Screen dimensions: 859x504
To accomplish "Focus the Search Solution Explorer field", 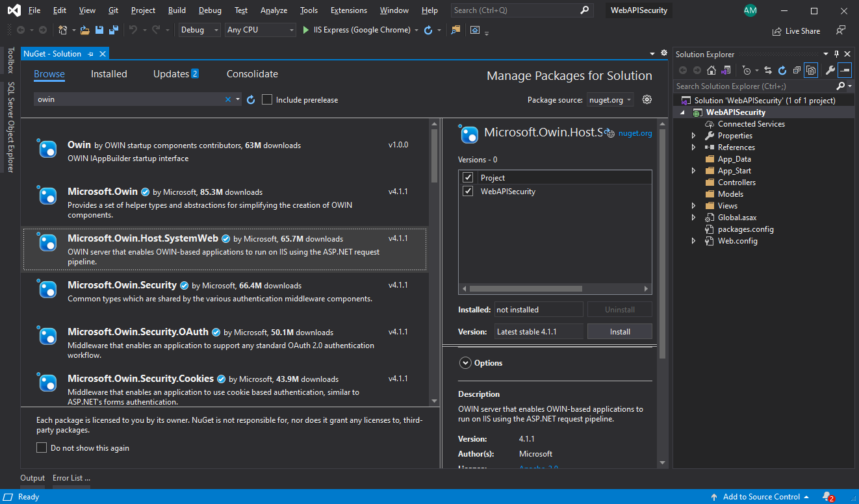I will point(754,86).
